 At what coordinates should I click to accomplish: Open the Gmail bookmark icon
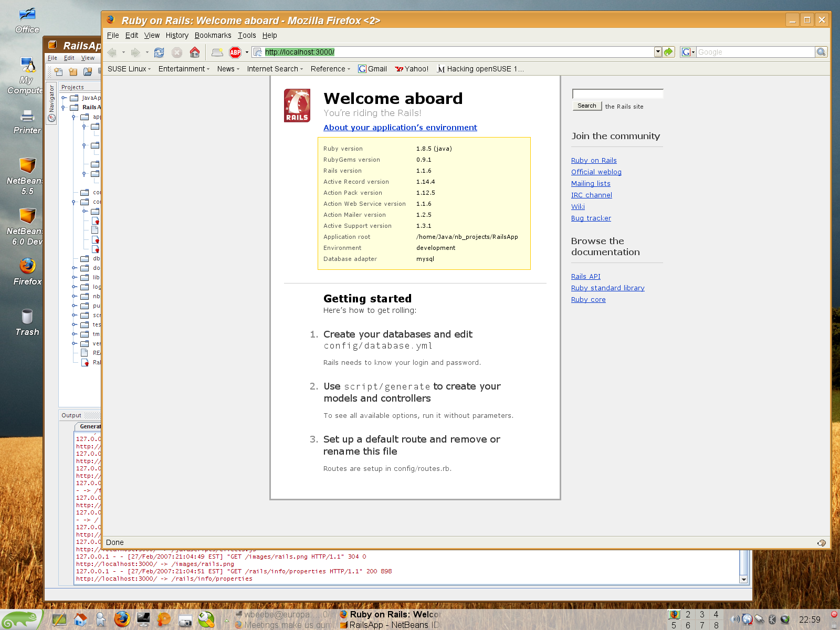(362, 69)
